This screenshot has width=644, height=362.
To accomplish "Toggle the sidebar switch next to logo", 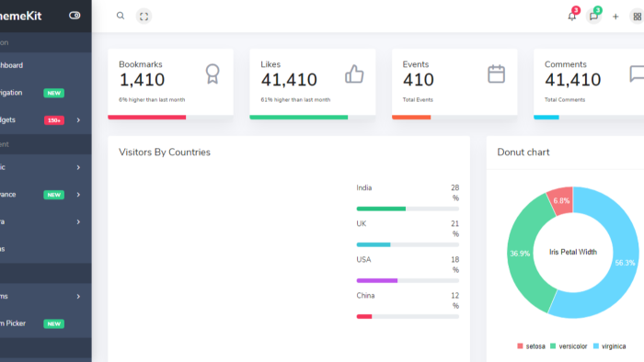I will [75, 16].
